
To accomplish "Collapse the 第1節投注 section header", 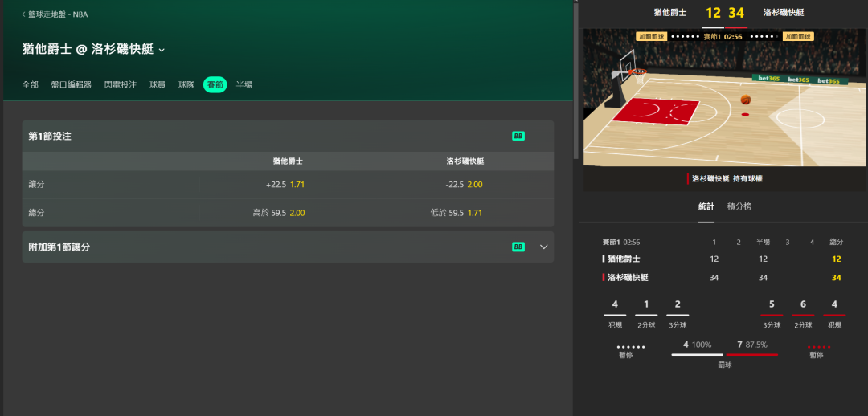I will click(x=288, y=136).
